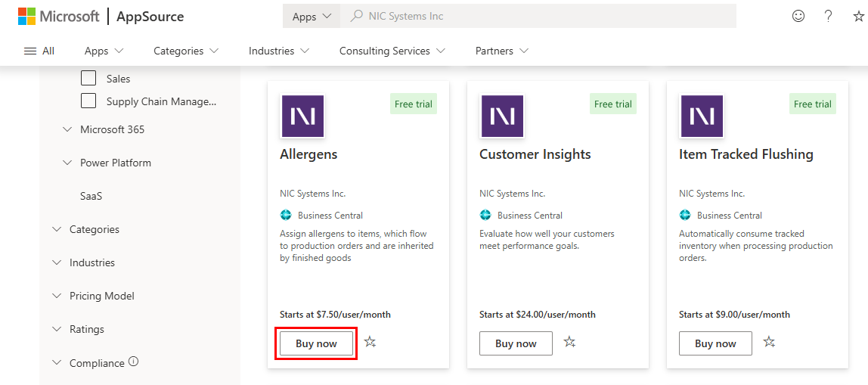This screenshot has height=385, width=868.
Task: Click the Microsoft logo in header
Action: (26, 16)
